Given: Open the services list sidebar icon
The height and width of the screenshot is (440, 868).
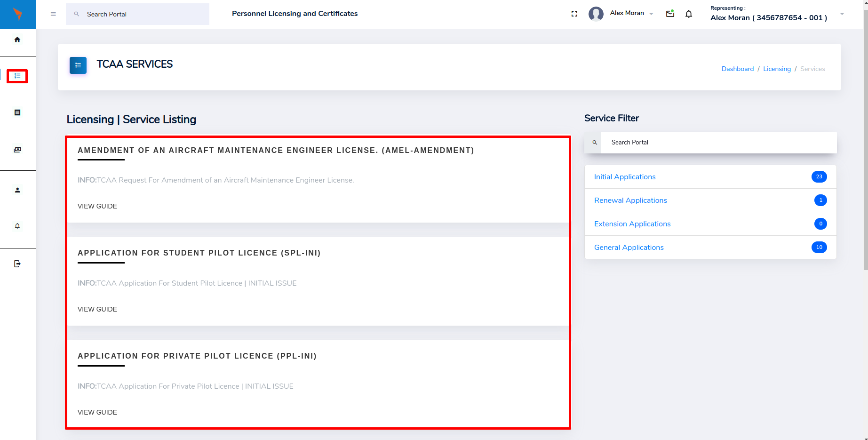Looking at the screenshot, I should coord(17,76).
